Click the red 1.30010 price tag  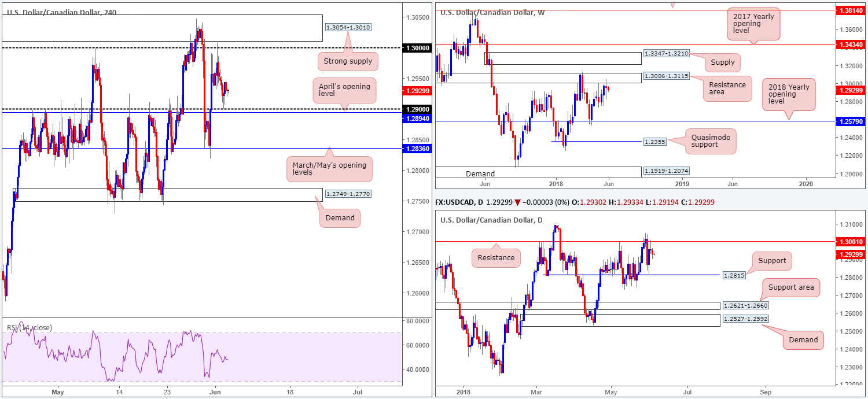pyautogui.click(x=852, y=242)
